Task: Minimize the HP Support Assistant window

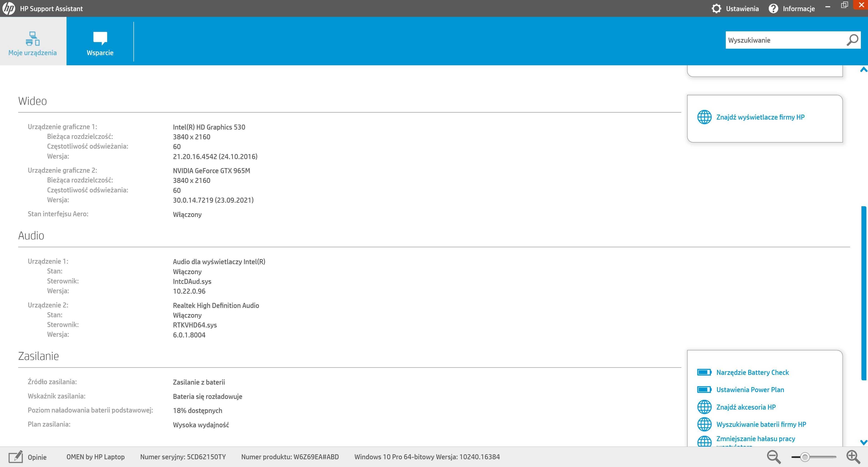Action: coord(828,6)
